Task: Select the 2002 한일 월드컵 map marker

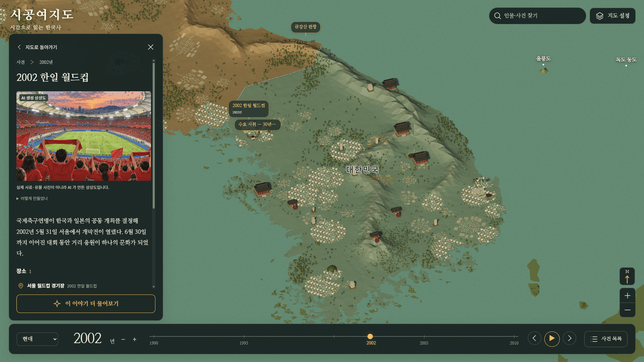Action: pyautogui.click(x=249, y=109)
